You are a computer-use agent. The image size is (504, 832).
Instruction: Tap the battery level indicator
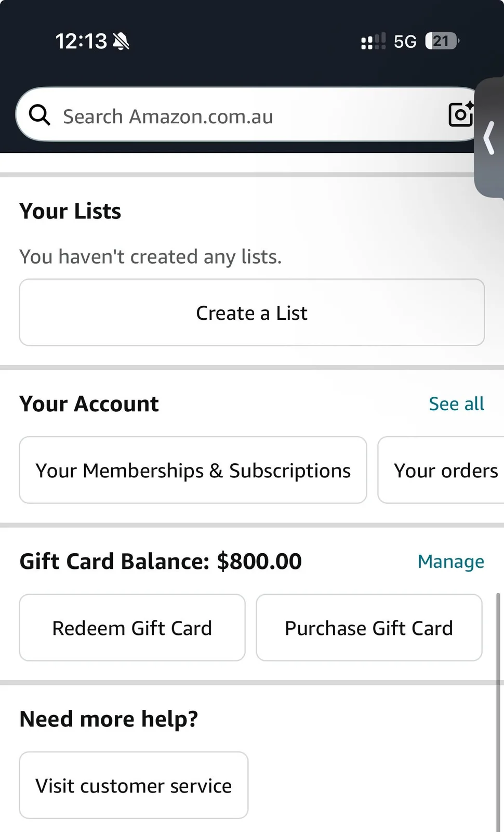(442, 41)
